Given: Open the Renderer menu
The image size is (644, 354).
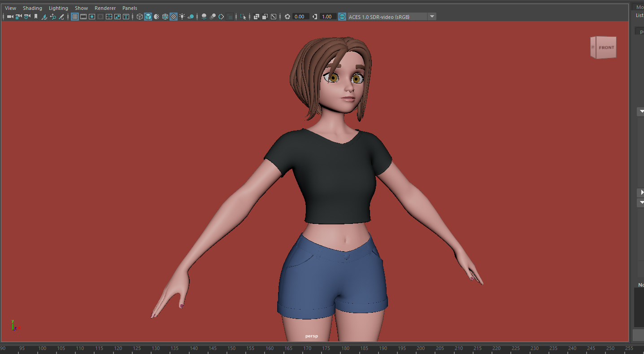Looking at the screenshot, I should [x=105, y=8].
